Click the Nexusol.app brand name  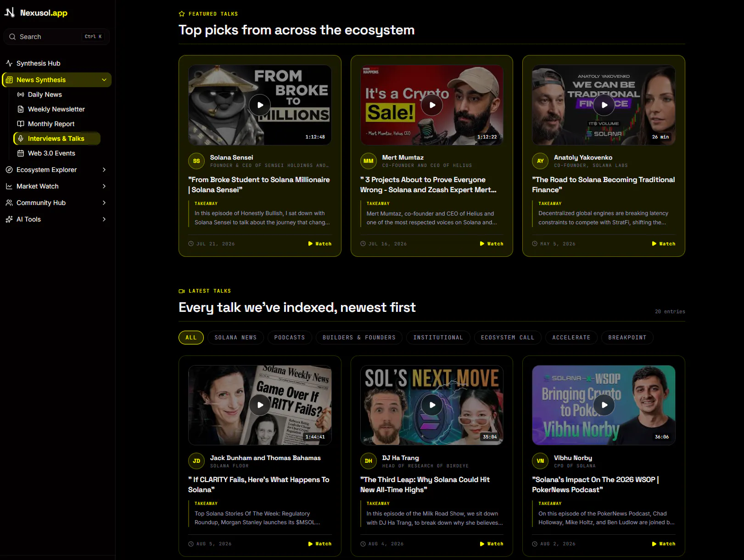pos(44,13)
